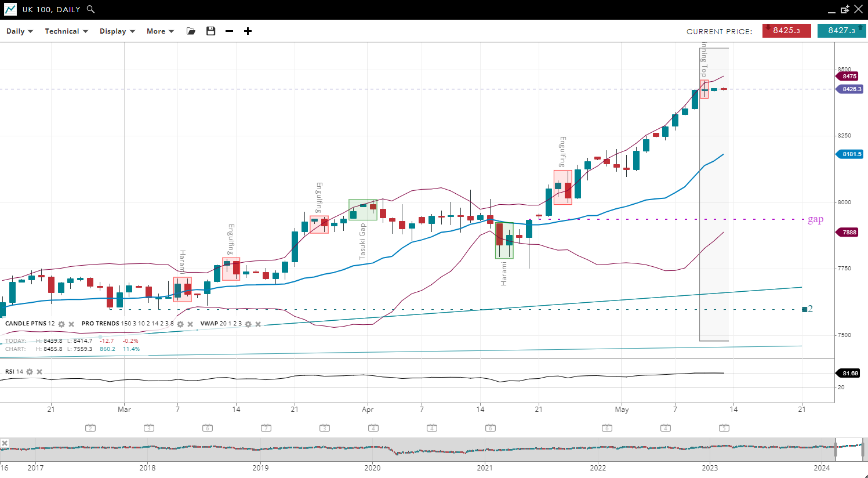Image resolution: width=868 pixels, height=478 pixels.
Task: Open the More menu
Action: point(160,31)
